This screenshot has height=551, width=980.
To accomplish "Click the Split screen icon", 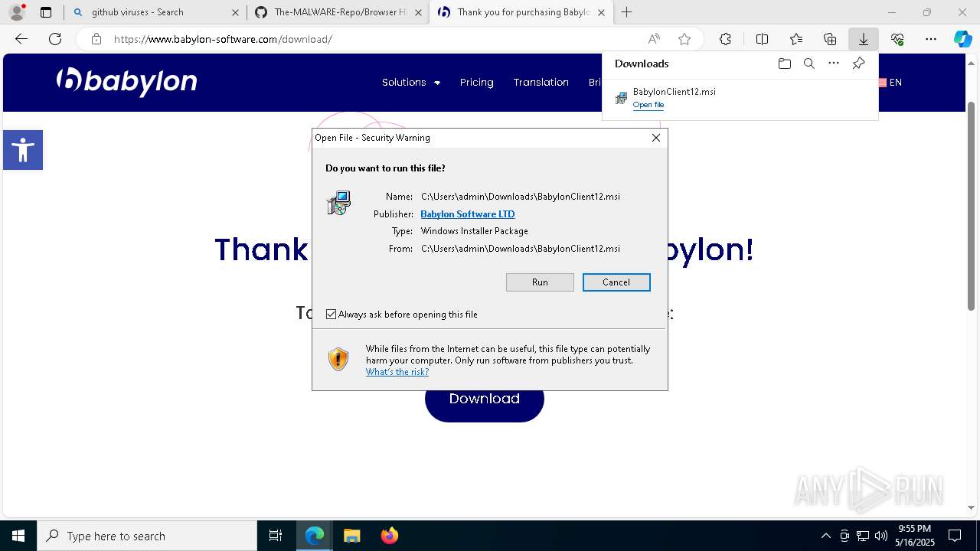I will (762, 39).
